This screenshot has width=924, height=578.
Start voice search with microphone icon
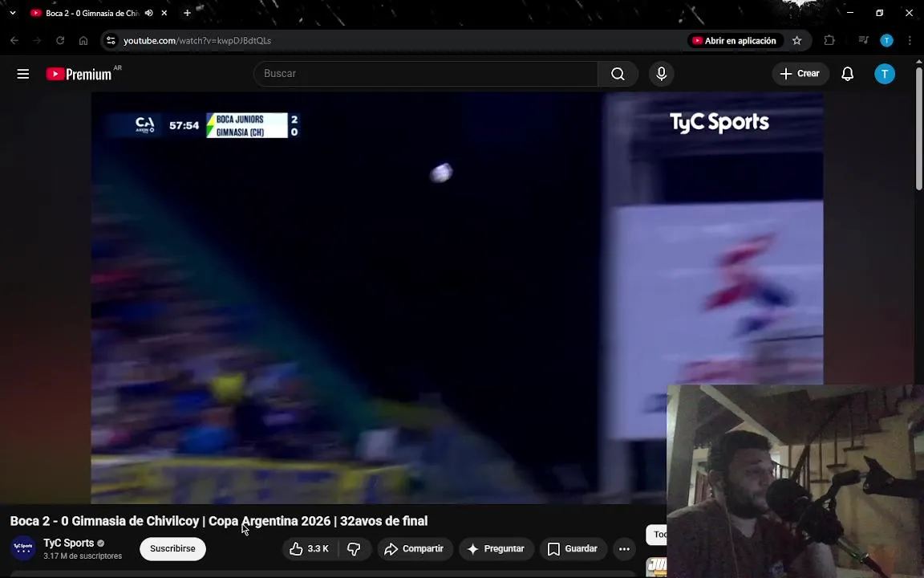[x=661, y=74]
